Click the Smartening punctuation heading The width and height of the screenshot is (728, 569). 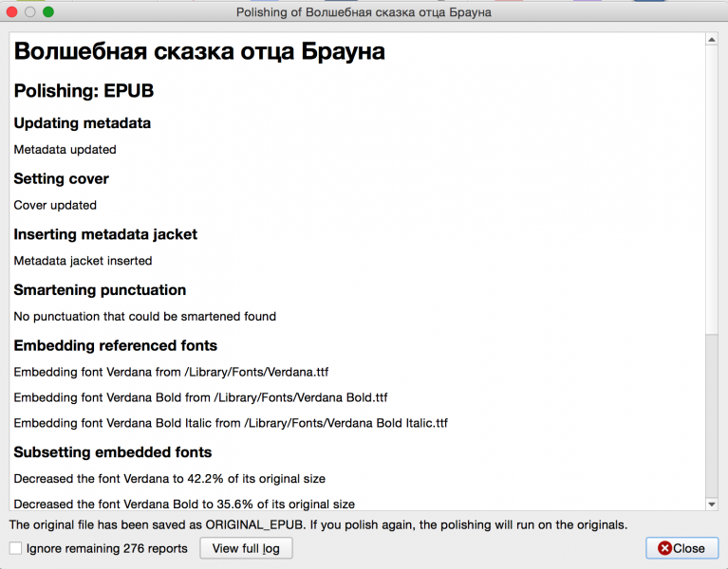[x=100, y=290]
